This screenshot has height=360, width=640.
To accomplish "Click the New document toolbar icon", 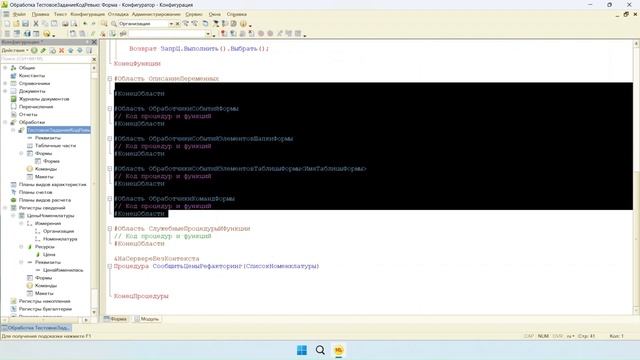I will (x=7, y=24).
